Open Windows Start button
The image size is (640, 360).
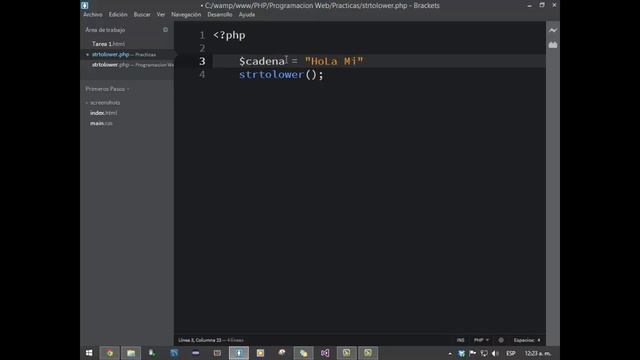click(89, 353)
